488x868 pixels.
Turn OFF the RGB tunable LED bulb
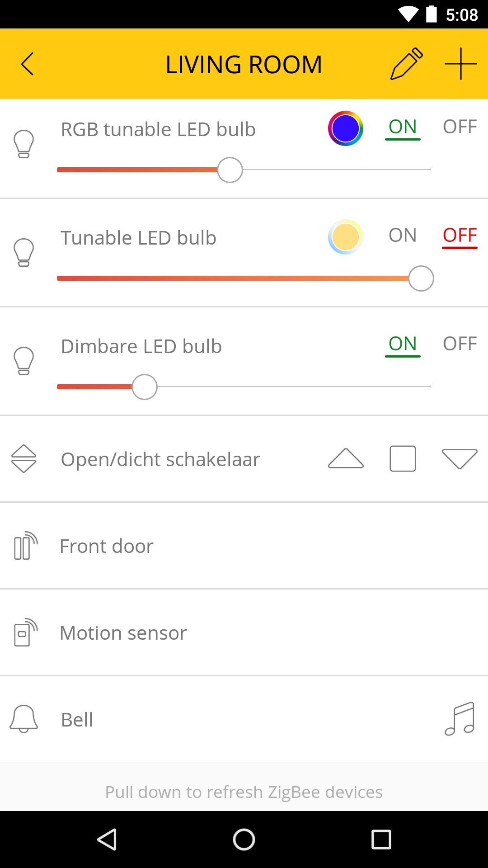460,127
